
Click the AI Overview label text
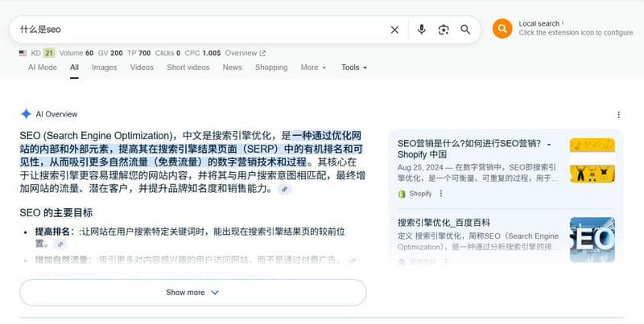coord(56,114)
